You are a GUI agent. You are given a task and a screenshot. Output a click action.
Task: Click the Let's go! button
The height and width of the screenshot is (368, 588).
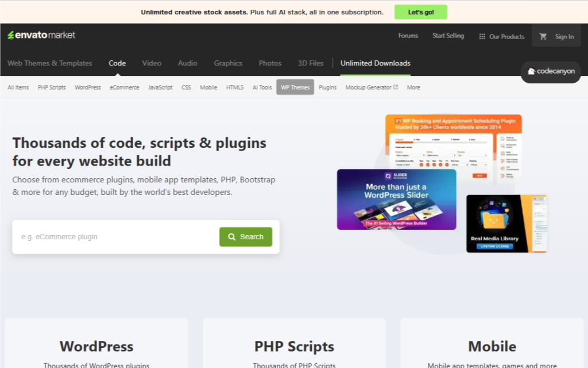421,12
